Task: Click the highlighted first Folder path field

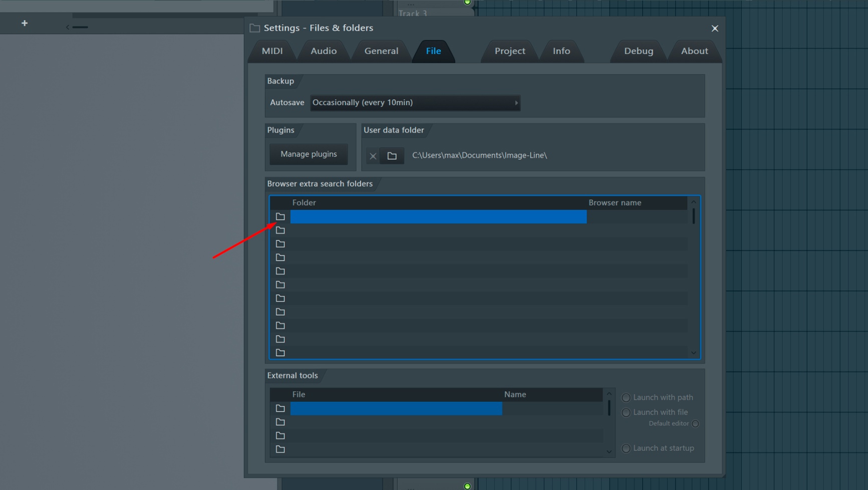Action: point(438,216)
